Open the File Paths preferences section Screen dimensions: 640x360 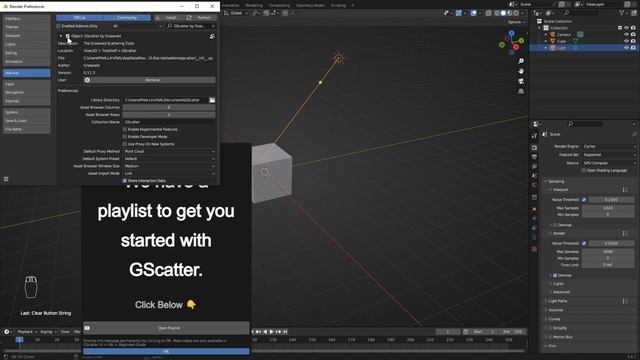27,129
